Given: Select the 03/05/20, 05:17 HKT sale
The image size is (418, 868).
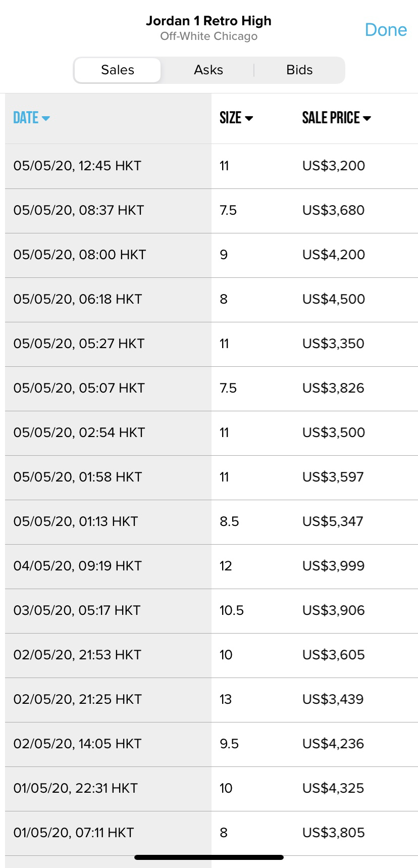Looking at the screenshot, I should [77, 610].
